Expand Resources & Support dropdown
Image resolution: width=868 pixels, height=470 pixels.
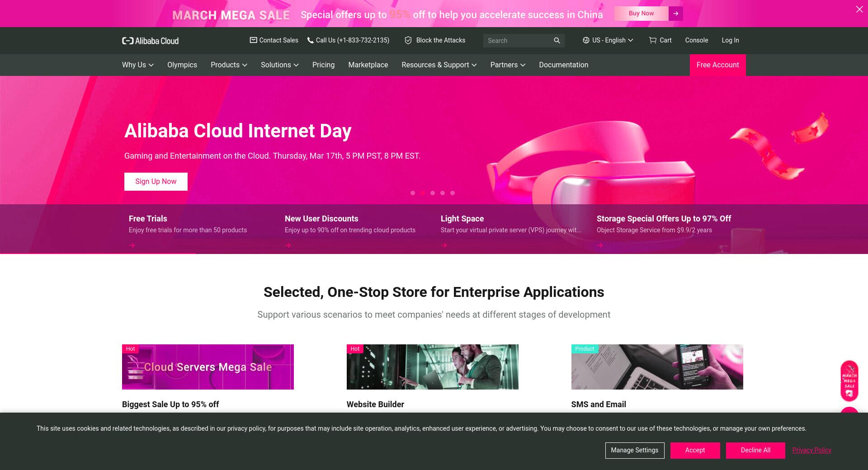click(x=439, y=65)
